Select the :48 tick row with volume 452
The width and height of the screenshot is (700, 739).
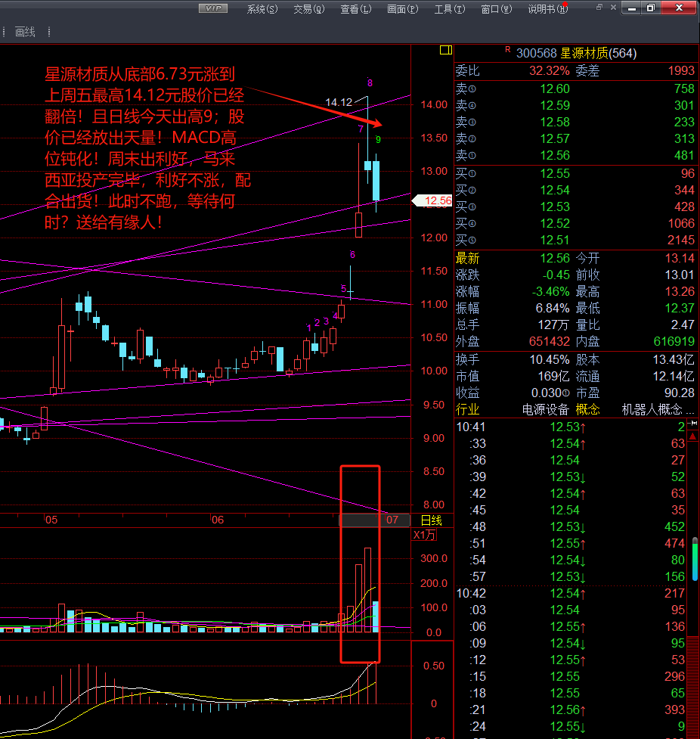571,526
